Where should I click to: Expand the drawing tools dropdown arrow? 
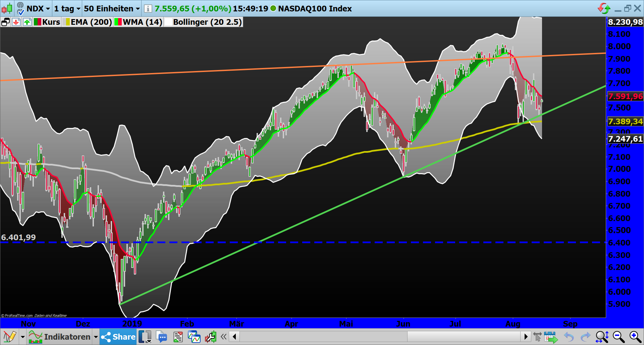point(23,337)
